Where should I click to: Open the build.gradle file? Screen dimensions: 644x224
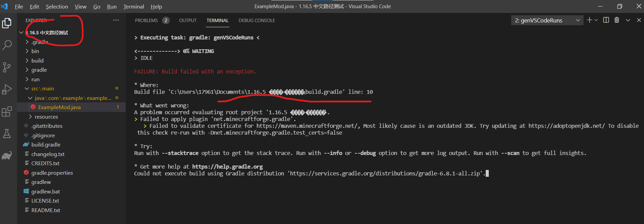coord(46,145)
